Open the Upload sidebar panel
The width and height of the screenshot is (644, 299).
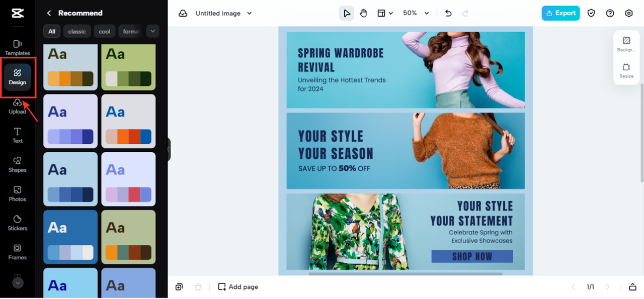(x=18, y=106)
